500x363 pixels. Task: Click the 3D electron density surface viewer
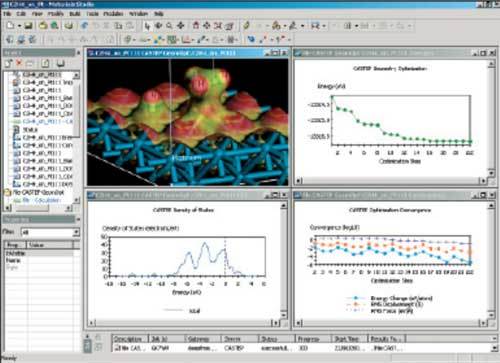(188, 122)
